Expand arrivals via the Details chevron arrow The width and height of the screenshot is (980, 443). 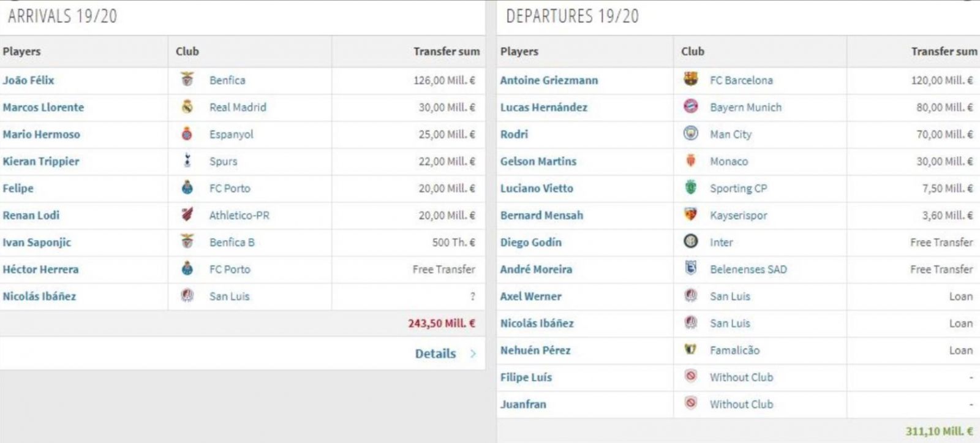(473, 354)
